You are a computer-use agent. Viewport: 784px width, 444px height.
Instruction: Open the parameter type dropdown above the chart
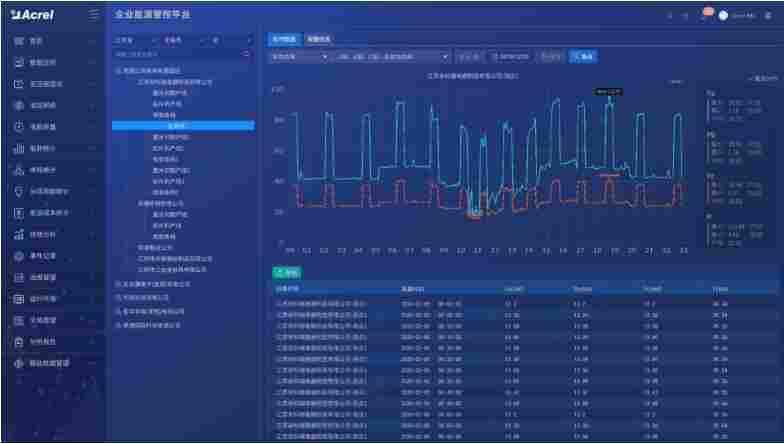point(299,57)
